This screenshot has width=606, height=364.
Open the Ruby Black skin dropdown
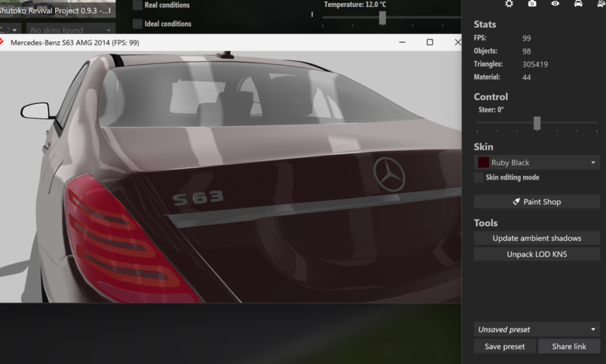point(537,163)
